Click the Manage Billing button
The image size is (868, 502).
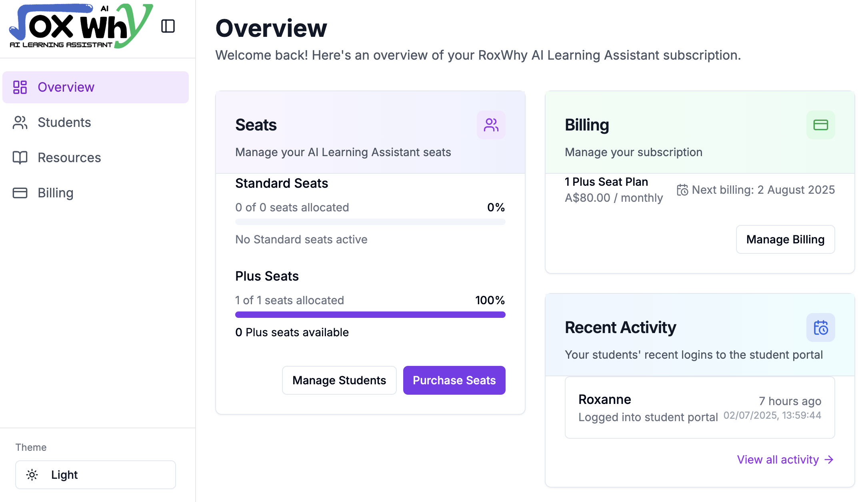(x=786, y=239)
